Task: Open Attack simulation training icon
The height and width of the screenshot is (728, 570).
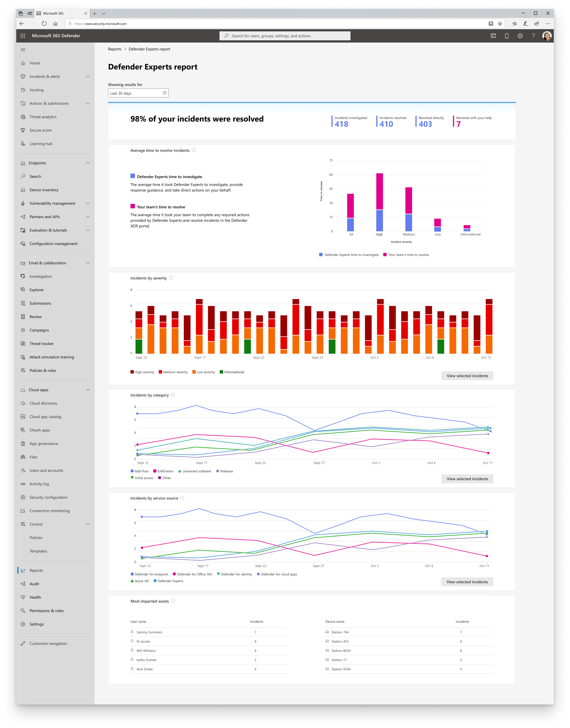Action: (23, 357)
